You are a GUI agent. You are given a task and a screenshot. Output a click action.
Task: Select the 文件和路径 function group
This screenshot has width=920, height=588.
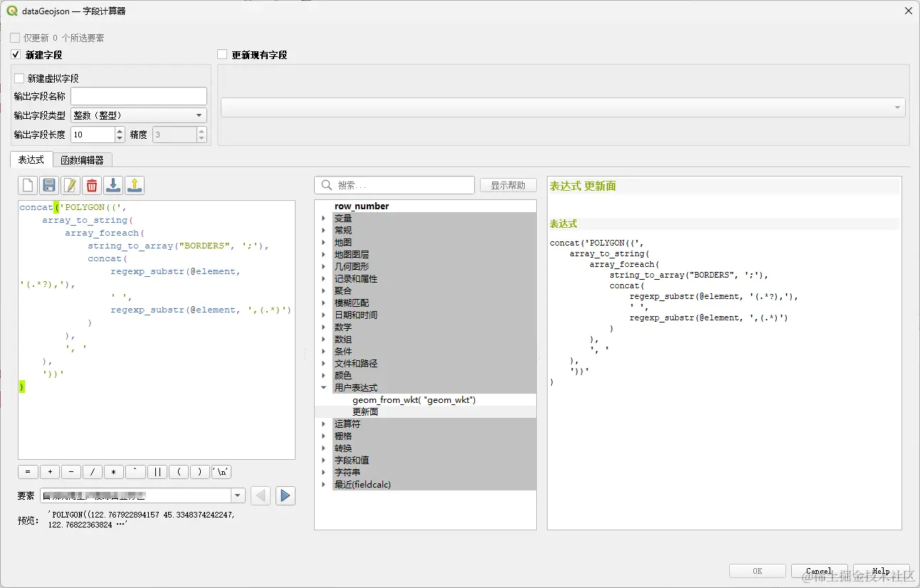coord(356,364)
